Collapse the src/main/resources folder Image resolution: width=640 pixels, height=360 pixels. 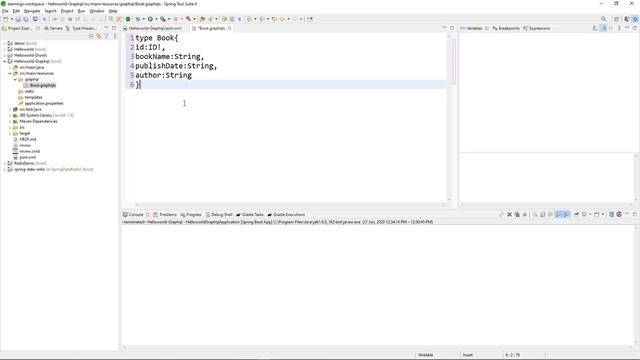[x=10, y=73]
